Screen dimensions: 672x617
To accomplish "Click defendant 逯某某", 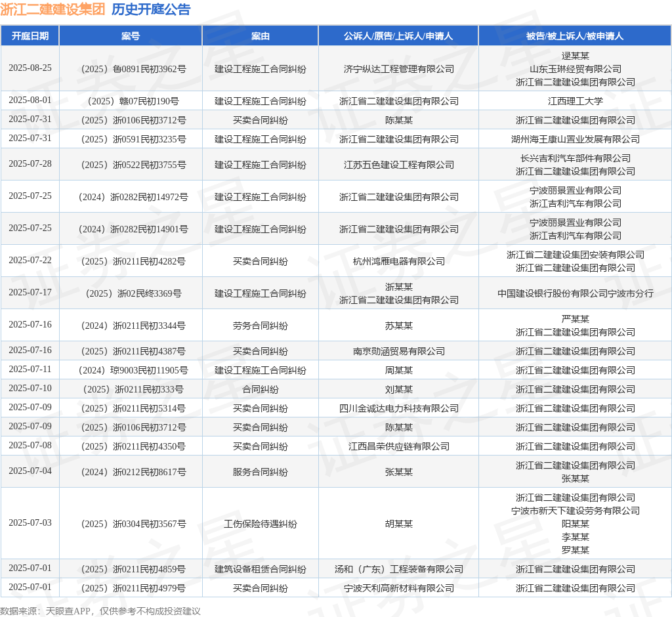I will pyautogui.click(x=575, y=56).
